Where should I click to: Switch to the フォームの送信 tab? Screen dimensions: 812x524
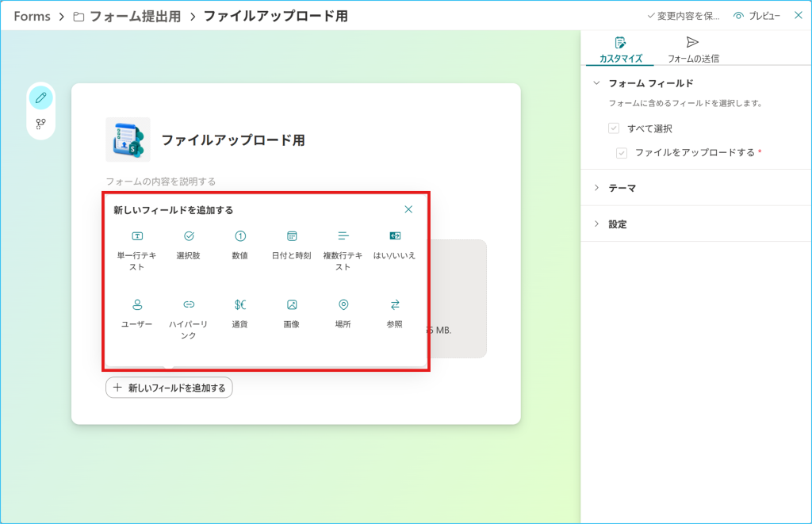(693, 50)
